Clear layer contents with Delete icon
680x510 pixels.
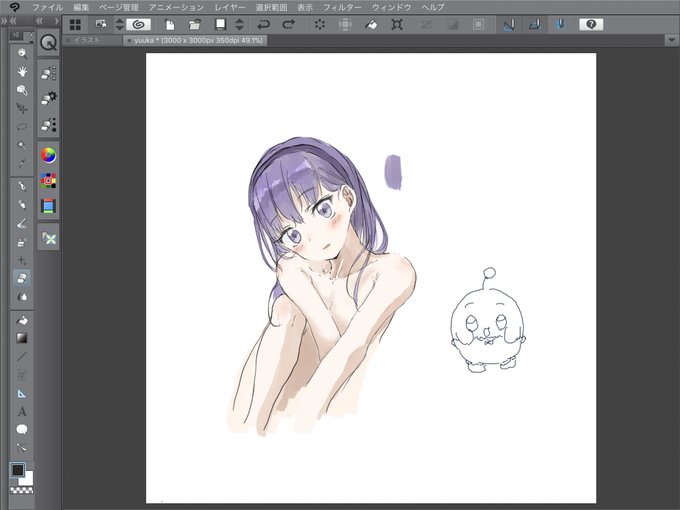tap(320, 25)
